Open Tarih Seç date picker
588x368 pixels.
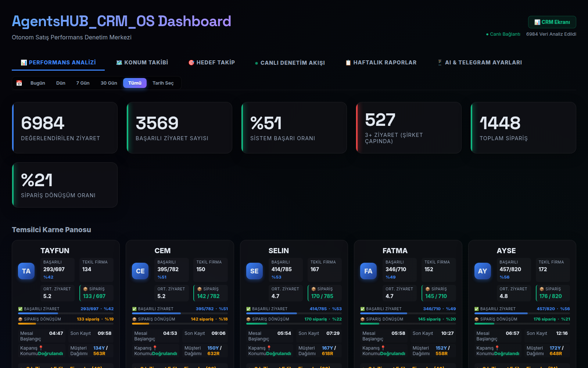point(163,83)
